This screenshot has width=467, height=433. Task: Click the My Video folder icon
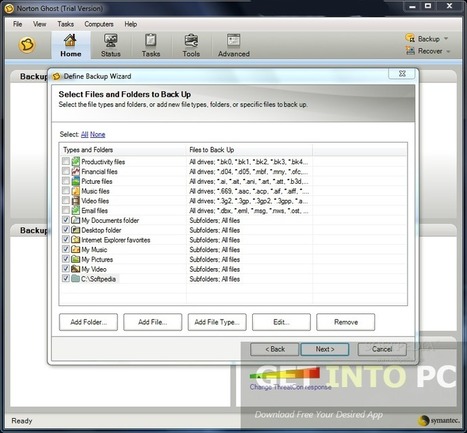pyautogui.click(x=76, y=269)
